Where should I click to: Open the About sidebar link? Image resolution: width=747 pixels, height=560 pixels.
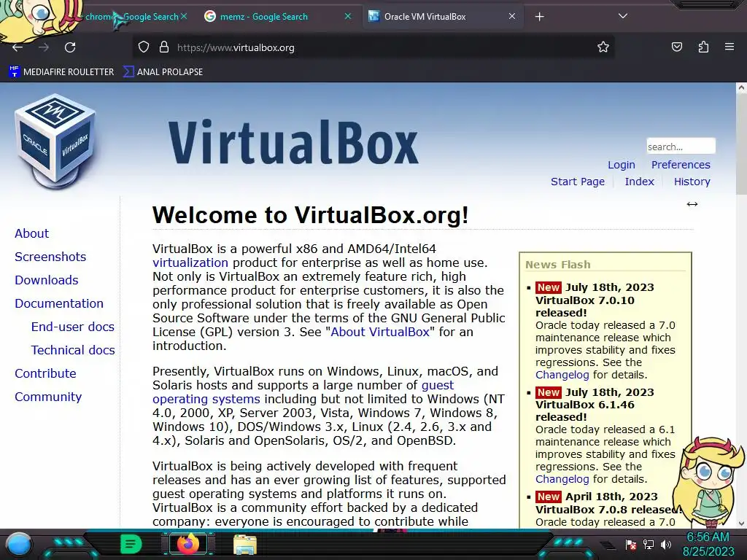tap(31, 233)
